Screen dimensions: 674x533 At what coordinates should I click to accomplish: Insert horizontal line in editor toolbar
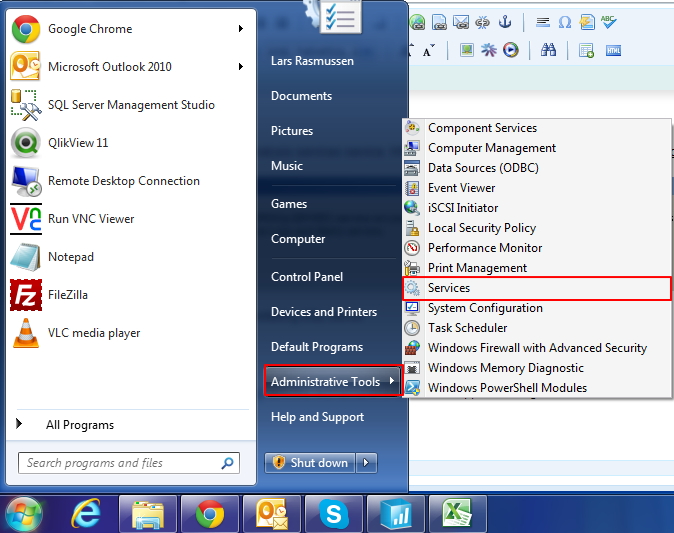tap(543, 22)
